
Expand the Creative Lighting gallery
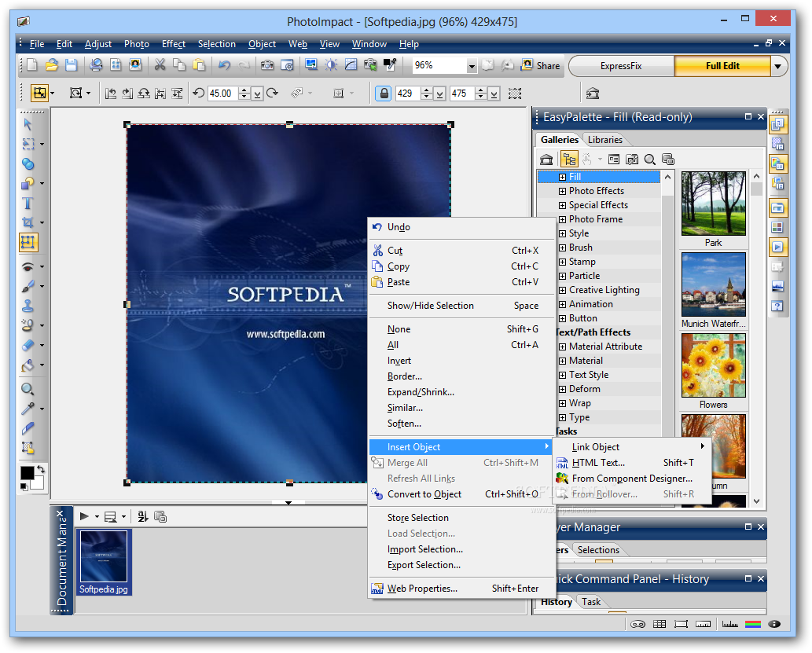tap(562, 290)
